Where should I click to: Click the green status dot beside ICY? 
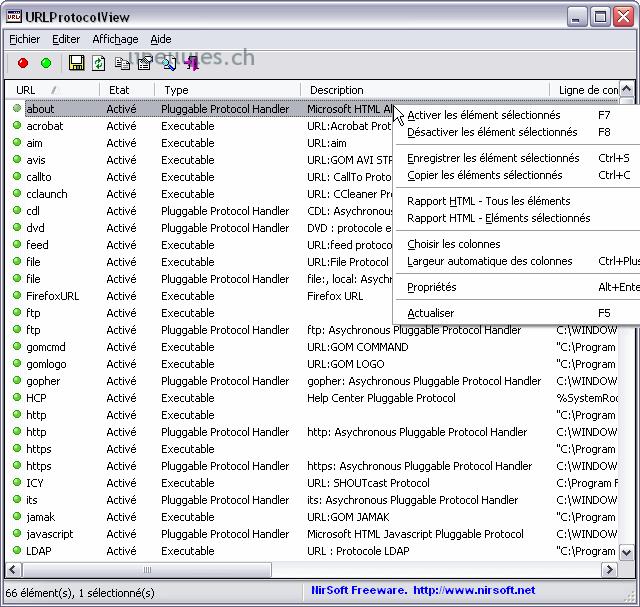(17, 482)
